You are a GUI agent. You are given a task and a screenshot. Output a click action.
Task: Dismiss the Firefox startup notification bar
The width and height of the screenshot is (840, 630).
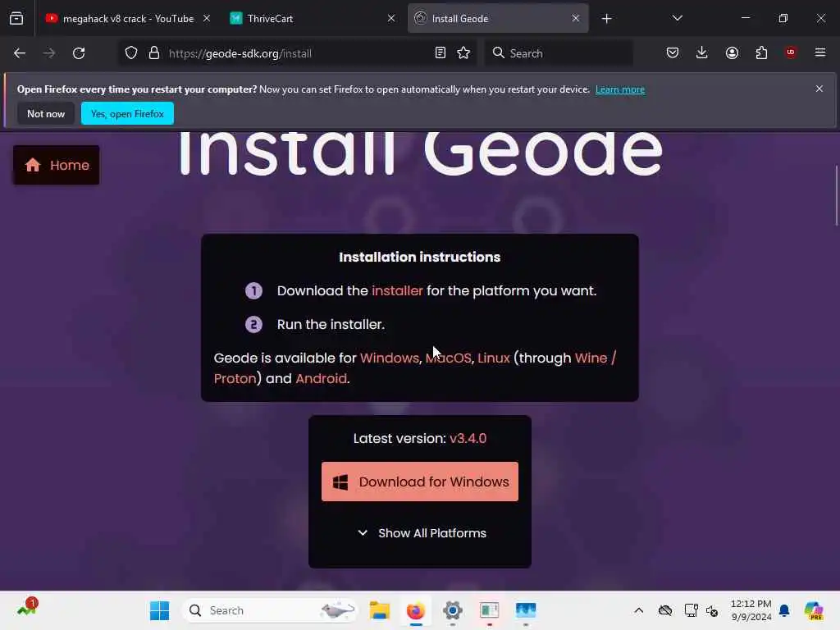[819, 89]
